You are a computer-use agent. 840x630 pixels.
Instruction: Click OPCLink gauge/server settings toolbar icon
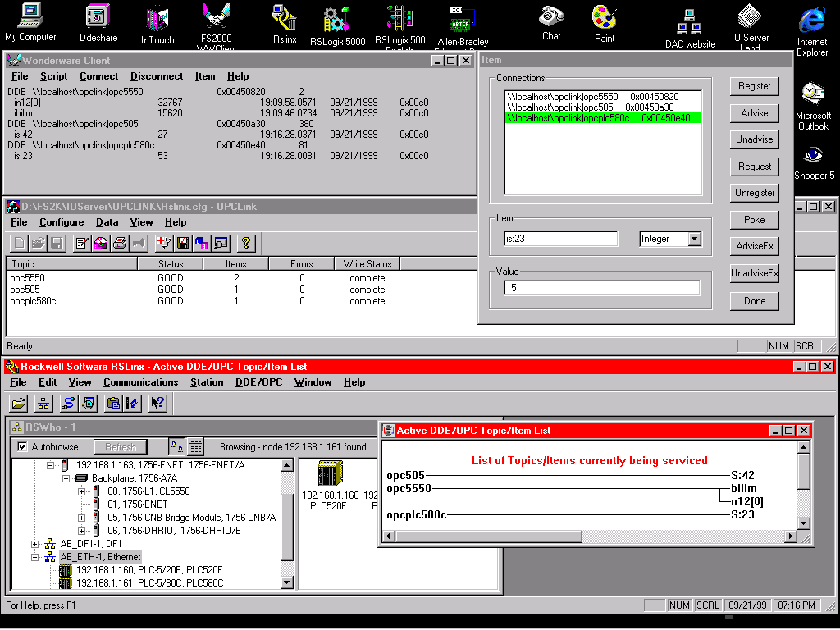tap(101, 243)
